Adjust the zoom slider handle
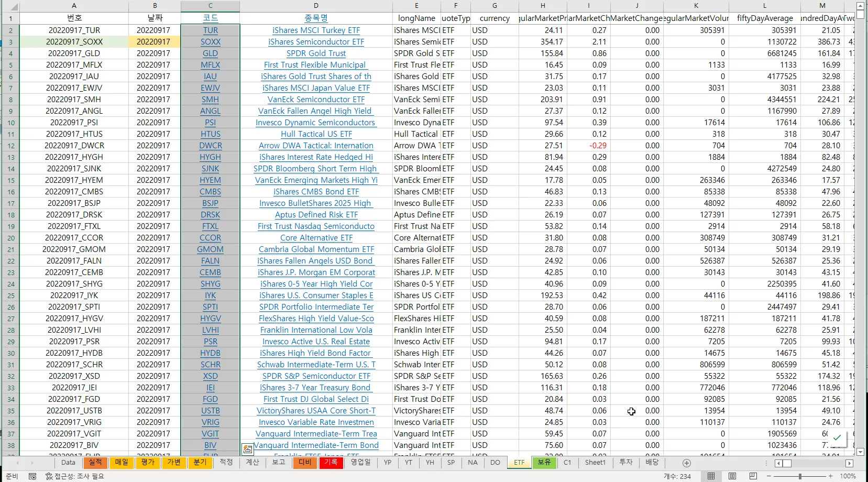868x482 pixels. tap(800, 476)
